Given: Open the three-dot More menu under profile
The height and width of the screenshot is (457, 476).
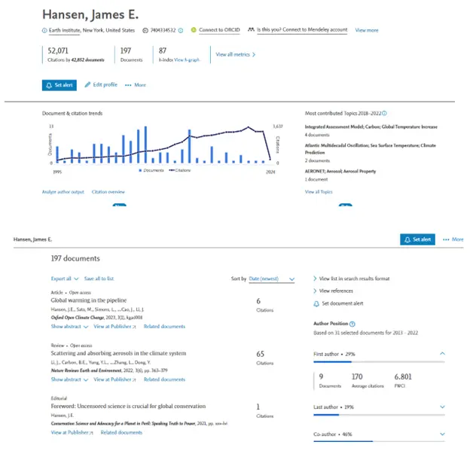Looking at the screenshot, I should click(136, 85).
